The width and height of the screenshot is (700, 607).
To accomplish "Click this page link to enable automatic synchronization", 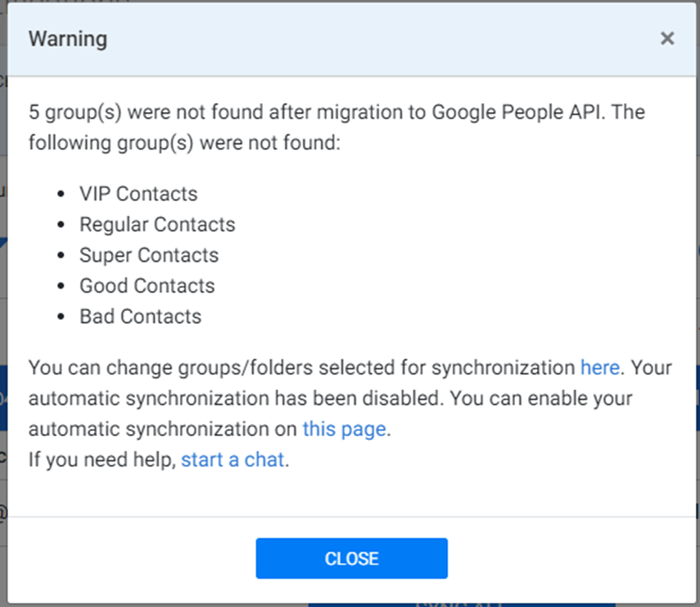I will 344,429.
